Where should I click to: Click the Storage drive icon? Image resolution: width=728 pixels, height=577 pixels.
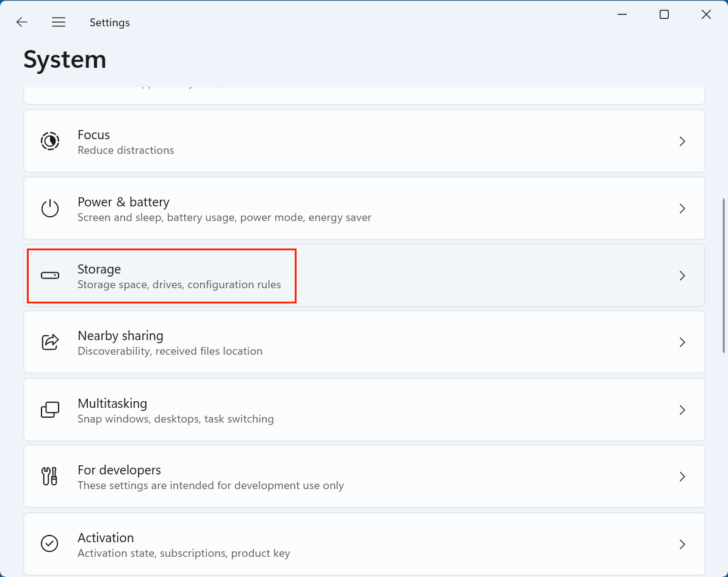[50, 275]
